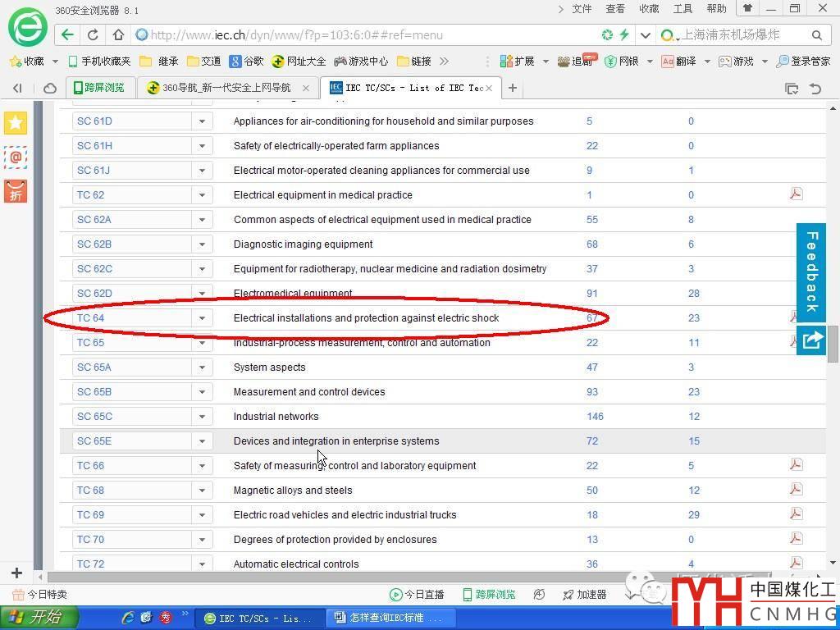Screen dimensions: 840x630
Task: Reload the page with refresh icon
Action: tap(93, 34)
